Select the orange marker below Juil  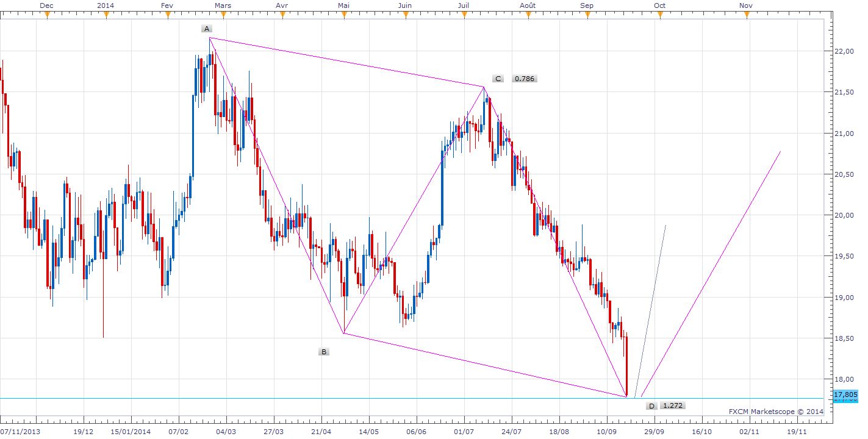tap(464, 15)
